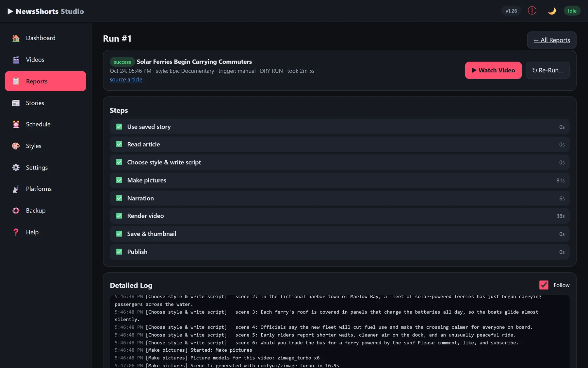Click the checkmark on Use saved story
Screen dimensions: 588x368
pyautogui.click(x=119, y=127)
